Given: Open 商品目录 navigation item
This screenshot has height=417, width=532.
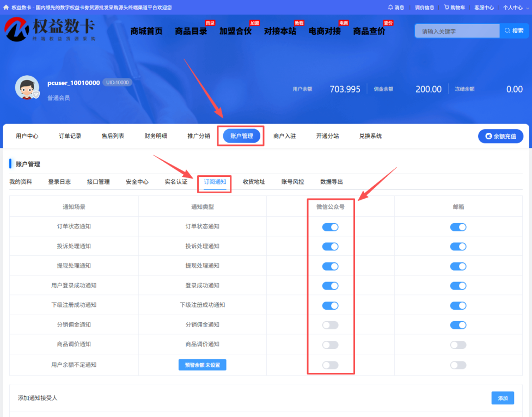Looking at the screenshot, I should tap(191, 31).
